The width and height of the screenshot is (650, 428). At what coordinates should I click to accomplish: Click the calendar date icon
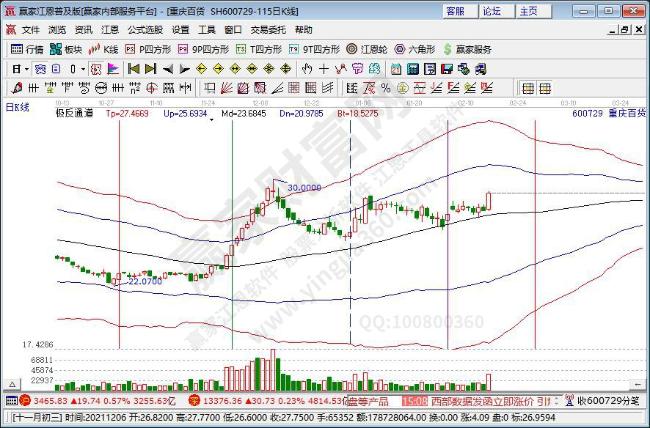[396, 69]
